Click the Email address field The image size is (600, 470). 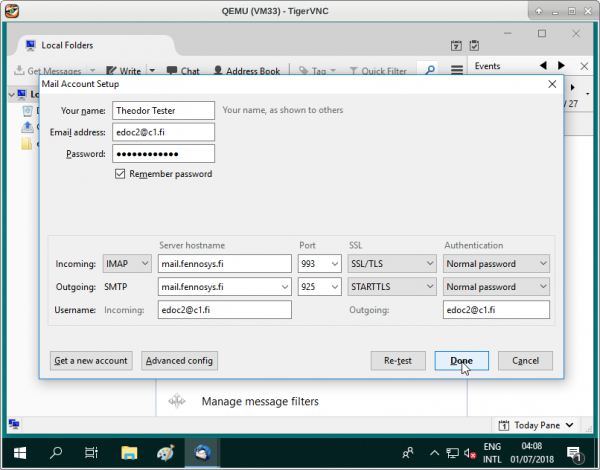pyautogui.click(x=163, y=132)
